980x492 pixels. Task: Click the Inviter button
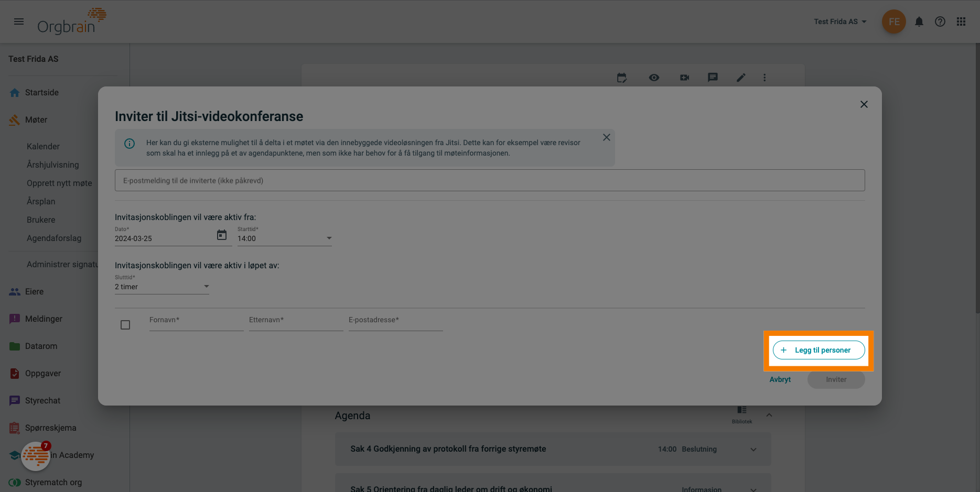(x=836, y=379)
